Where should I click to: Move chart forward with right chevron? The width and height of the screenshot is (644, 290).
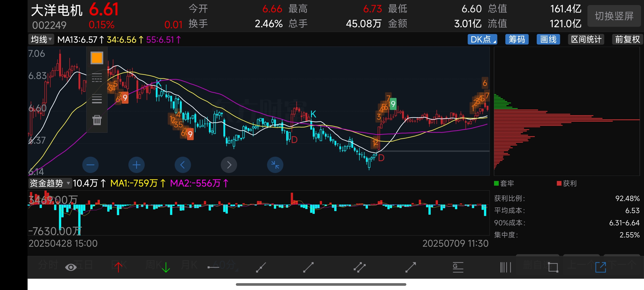click(229, 165)
